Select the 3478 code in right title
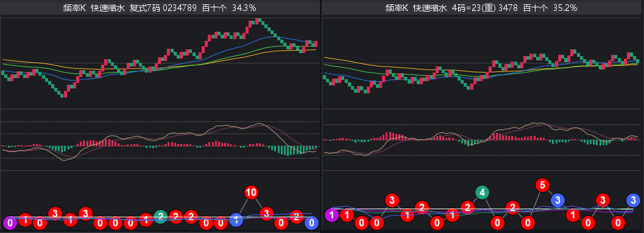The width and height of the screenshot is (644, 233). 508,7
